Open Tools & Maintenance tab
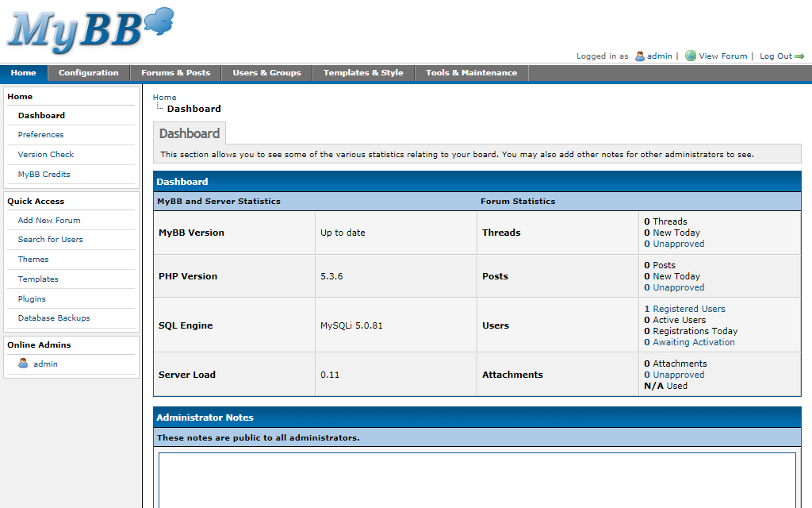 (471, 73)
